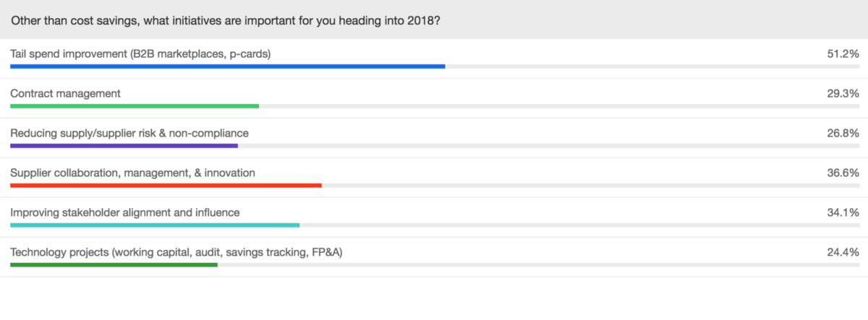This screenshot has width=868, height=320.
Task: Click the gray track of Tail spend bar
Action: 652,66
